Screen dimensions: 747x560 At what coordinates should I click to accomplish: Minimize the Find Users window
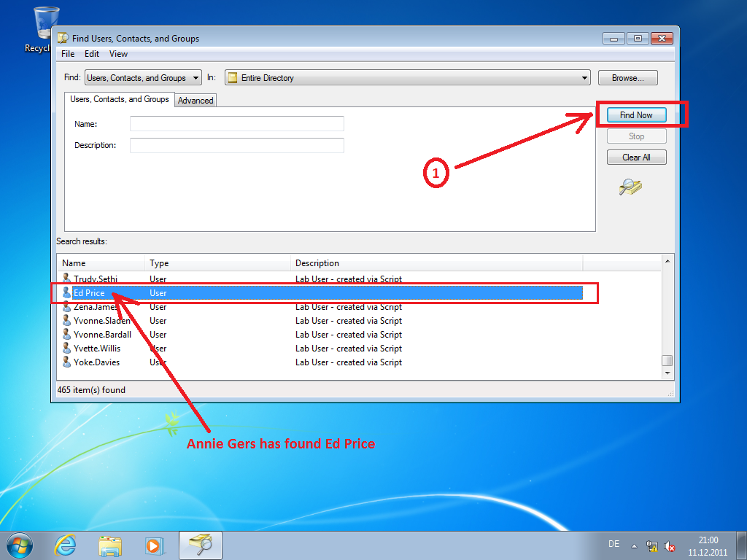pos(614,38)
